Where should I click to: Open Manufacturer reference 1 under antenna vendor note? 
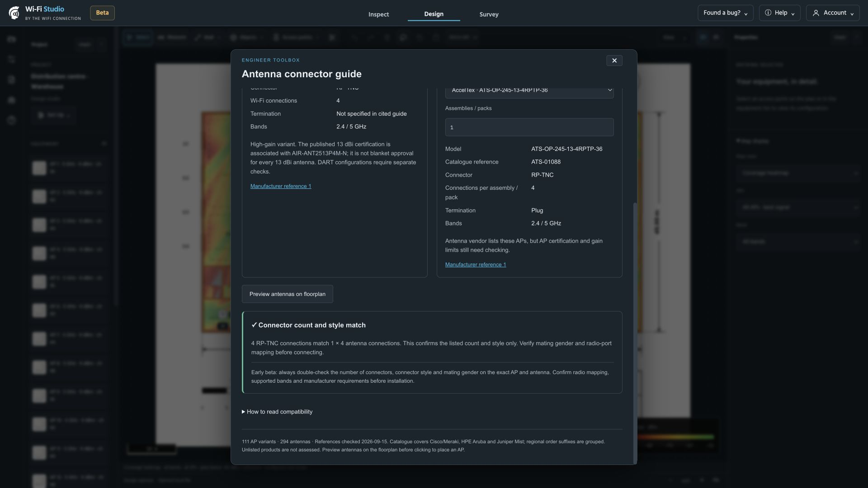[x=476, y=265]
